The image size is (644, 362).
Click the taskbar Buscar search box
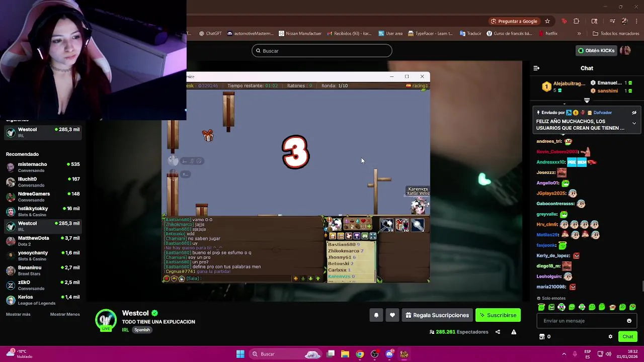point(286,354)
